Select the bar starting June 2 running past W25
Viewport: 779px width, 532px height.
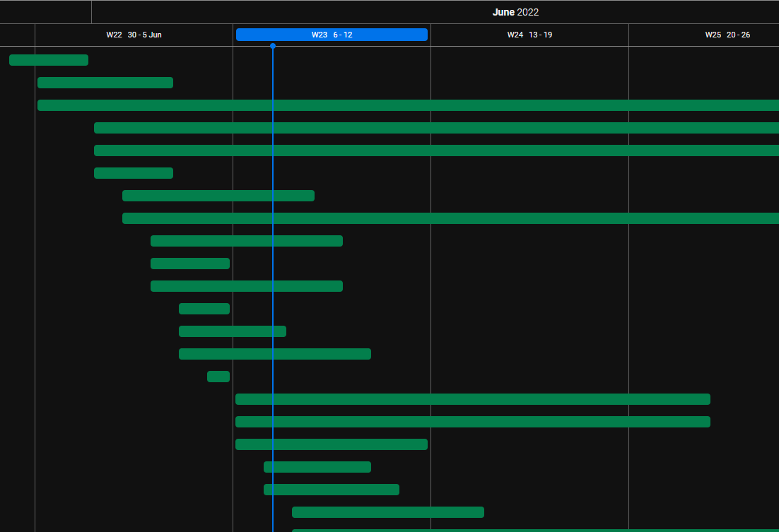click(450, 218)
